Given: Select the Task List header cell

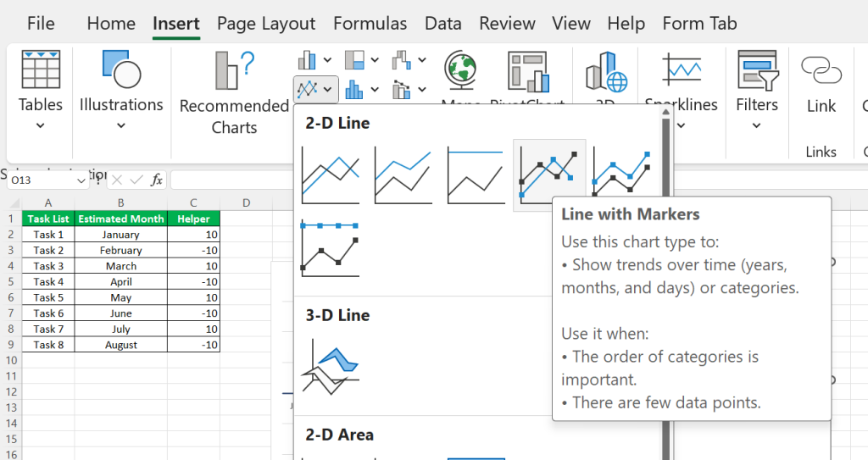Looking at the screenshot, I should 48,219.
